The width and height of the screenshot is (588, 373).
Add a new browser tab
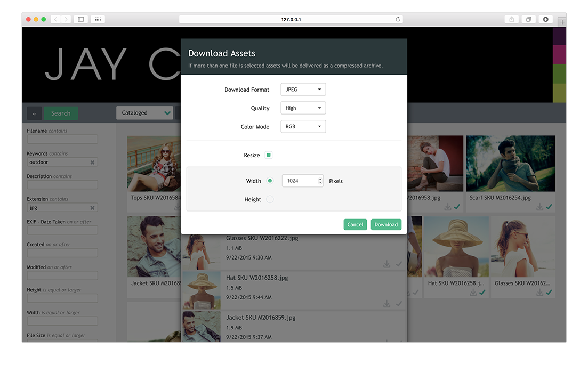click(x=562, y=22)
